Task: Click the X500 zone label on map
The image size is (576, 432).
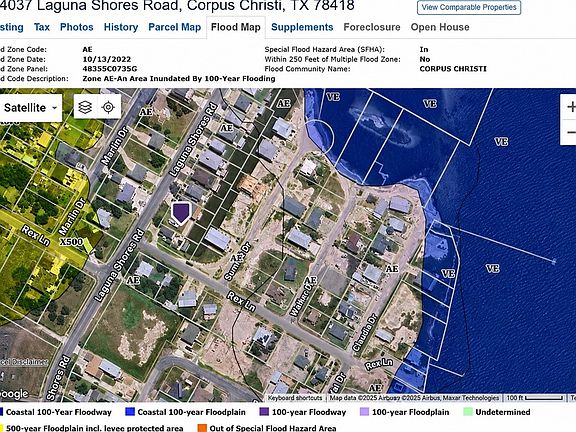Action: (x=71, y=242)
